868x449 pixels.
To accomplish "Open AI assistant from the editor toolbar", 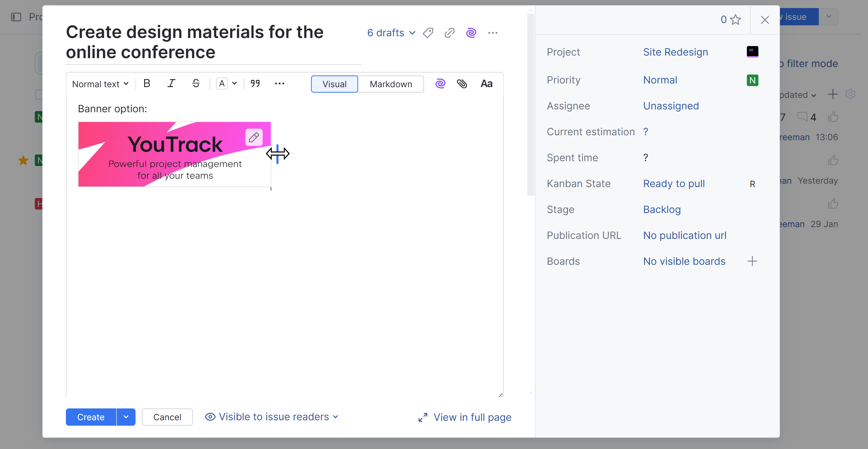I will coord(440,83).
